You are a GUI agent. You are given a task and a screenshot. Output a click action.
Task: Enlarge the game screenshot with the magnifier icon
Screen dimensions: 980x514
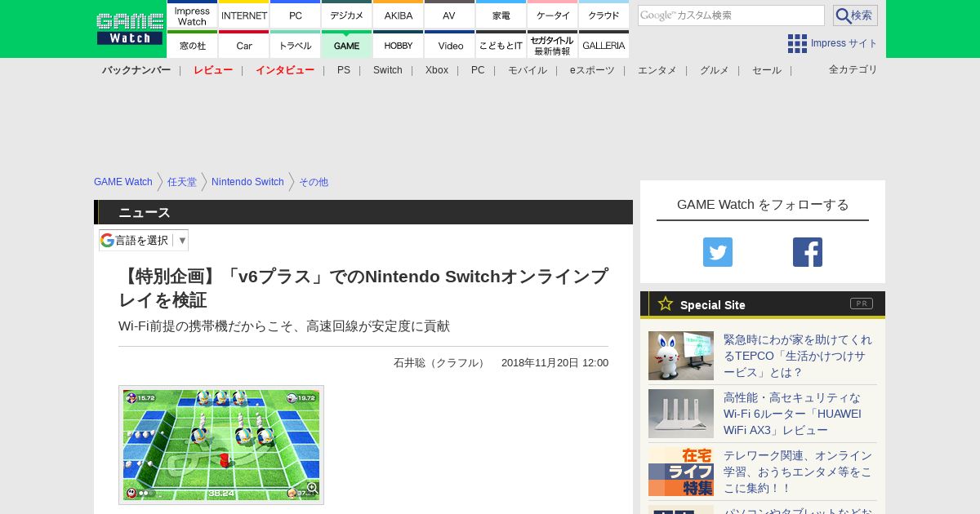[x=311, y=488]
